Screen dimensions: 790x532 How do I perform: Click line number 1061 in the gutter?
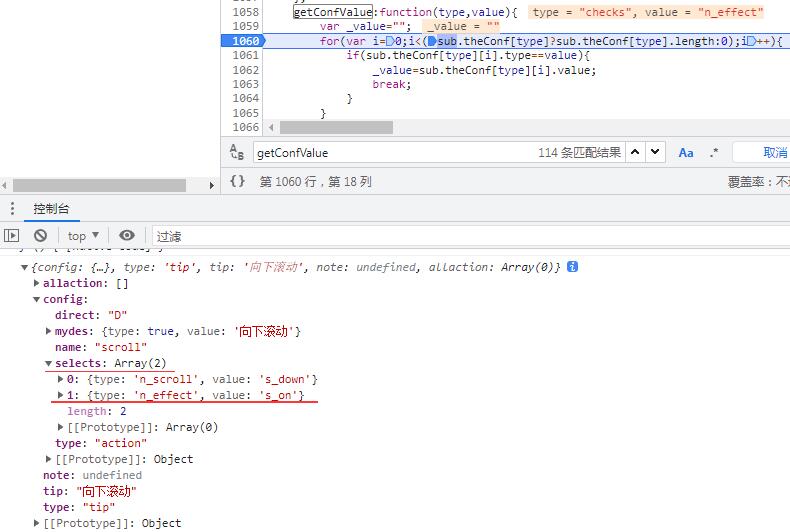[245, 55]
